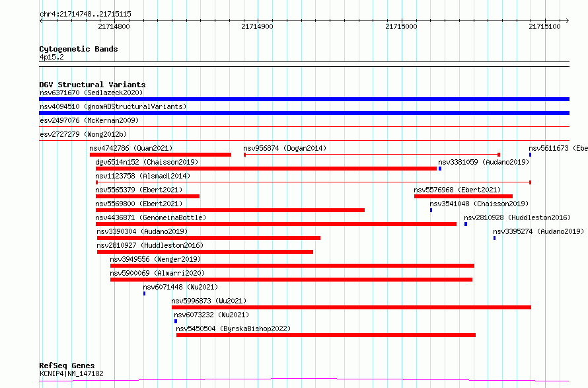Viewport: 588px width, 388px height.
Task: Click the blue marker under nsv6071448 (Wu2021)
Action: coord(145,293)
